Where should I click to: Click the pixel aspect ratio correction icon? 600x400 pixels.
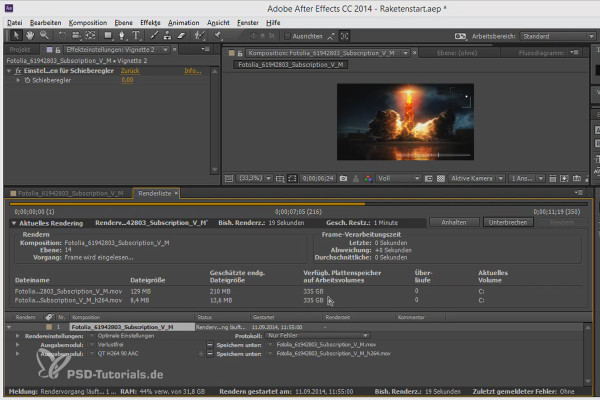[553, 178]
